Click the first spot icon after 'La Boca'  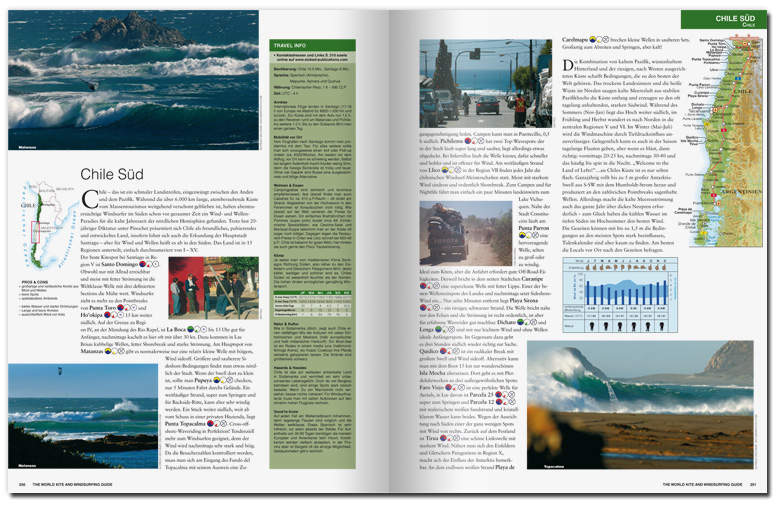tap(192, 329)
